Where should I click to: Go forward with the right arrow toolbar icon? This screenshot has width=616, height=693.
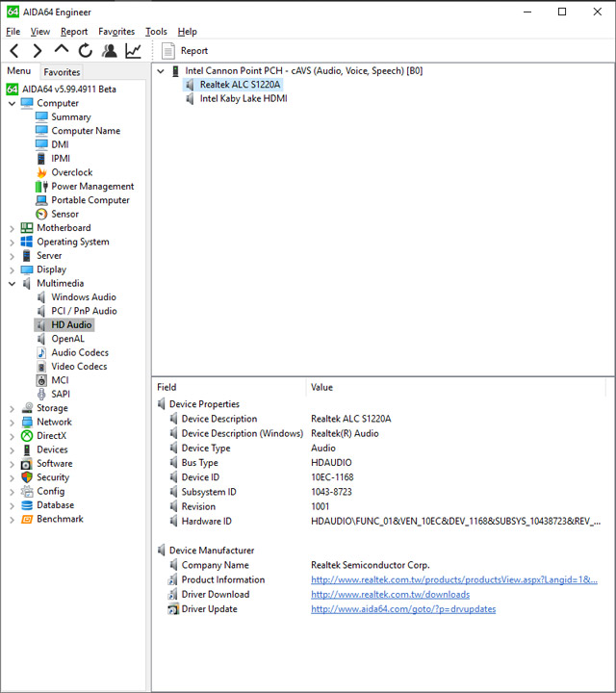(x=38, y=51)
